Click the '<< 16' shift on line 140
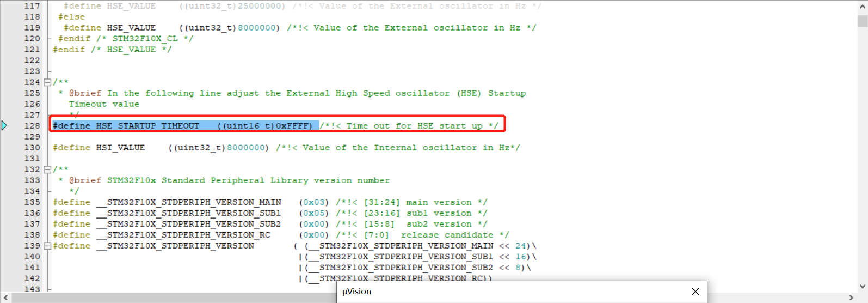Image resolution: width=868 pixels, height=303 pixels. click(513, 257)
